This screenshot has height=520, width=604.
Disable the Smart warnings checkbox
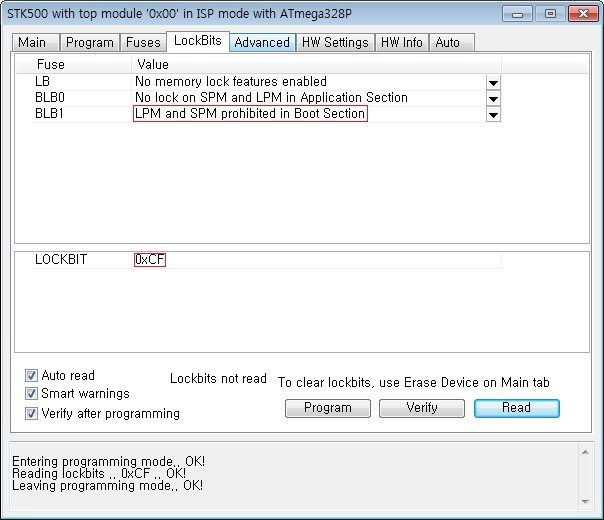(31, 393)
